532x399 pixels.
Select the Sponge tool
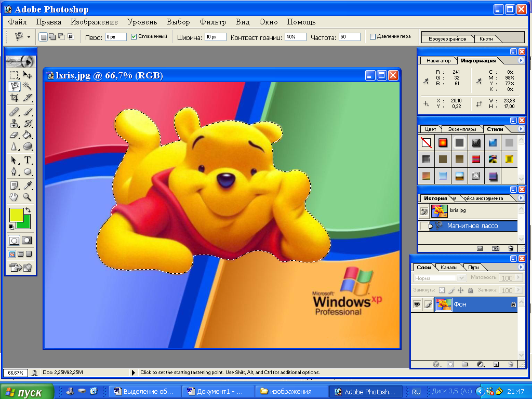pyautogui.click(x=27, y=146)
